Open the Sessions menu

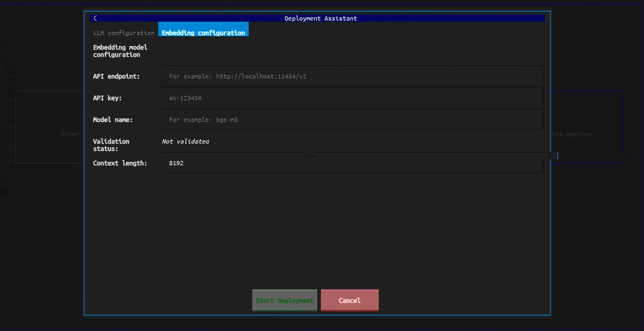tap(80, 7)
